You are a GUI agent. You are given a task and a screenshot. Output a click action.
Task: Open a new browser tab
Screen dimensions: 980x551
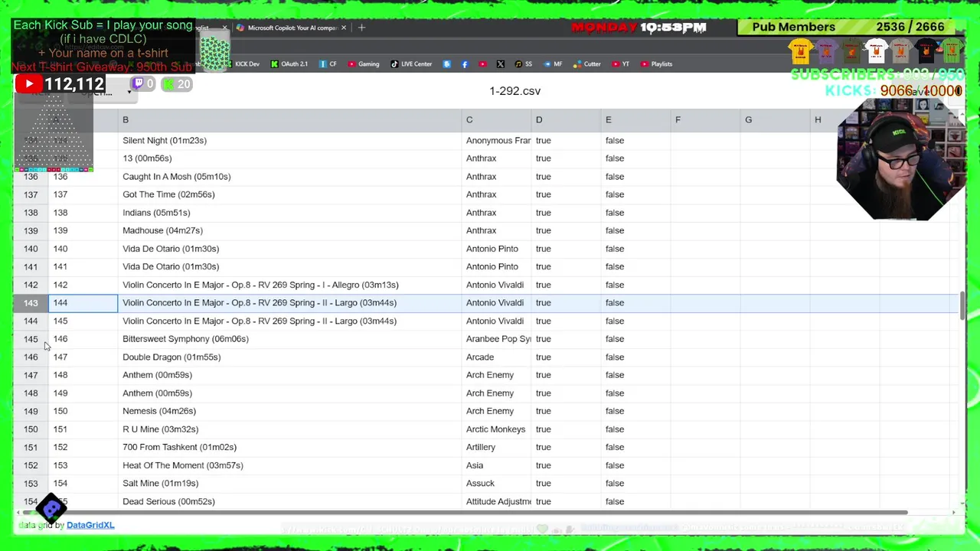pyautogui.click(x=361, y=28)
